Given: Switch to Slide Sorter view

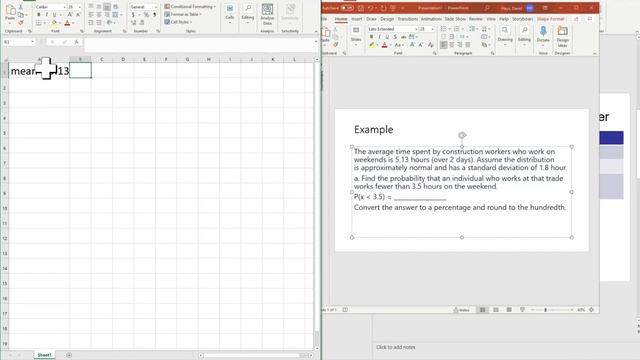Looking at the screenshot, I should coord(496,310).
